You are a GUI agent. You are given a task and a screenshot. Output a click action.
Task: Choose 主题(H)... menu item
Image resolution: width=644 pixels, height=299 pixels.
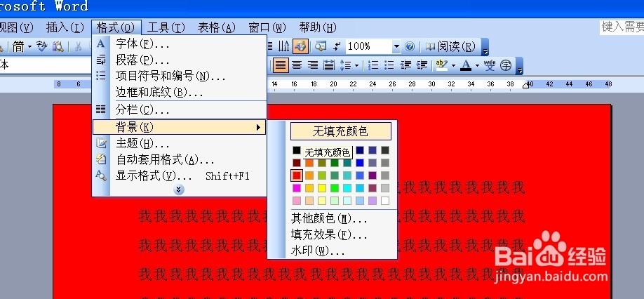179,144
